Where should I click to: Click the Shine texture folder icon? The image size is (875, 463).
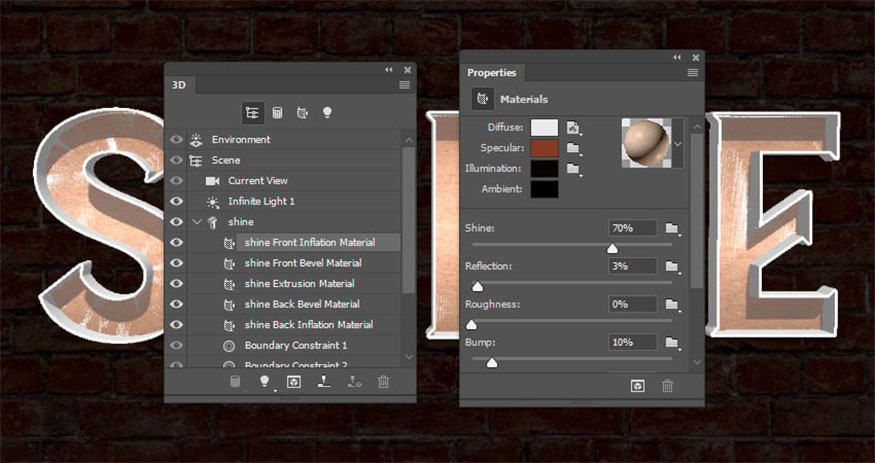tap(671, 229)
